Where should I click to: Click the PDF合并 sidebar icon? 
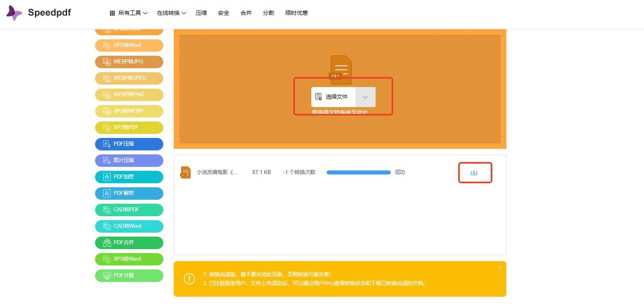[107, 243]
